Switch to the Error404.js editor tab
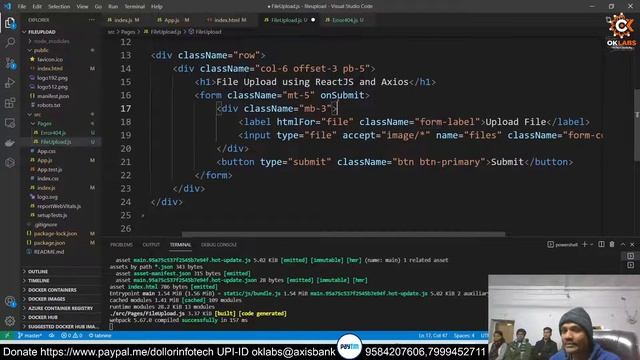Viewport: 640px width, 360px height. tap(347, 20)
